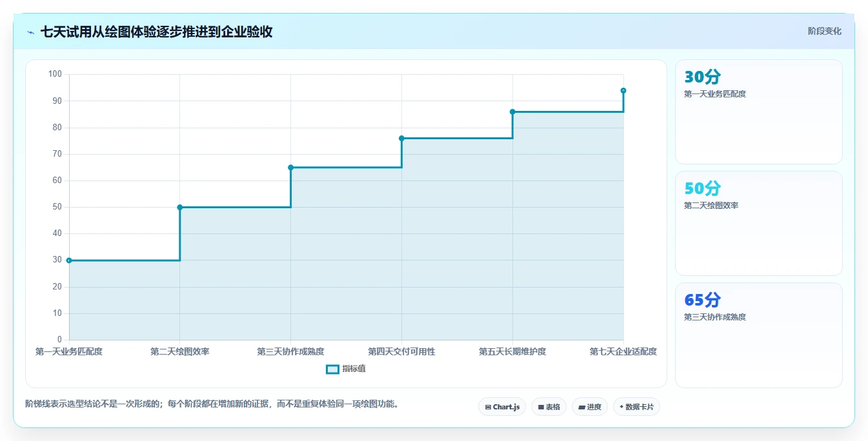Screen dimensions: 868x441
Task: Click the 表格 tag icon
Action: [541, 407]
